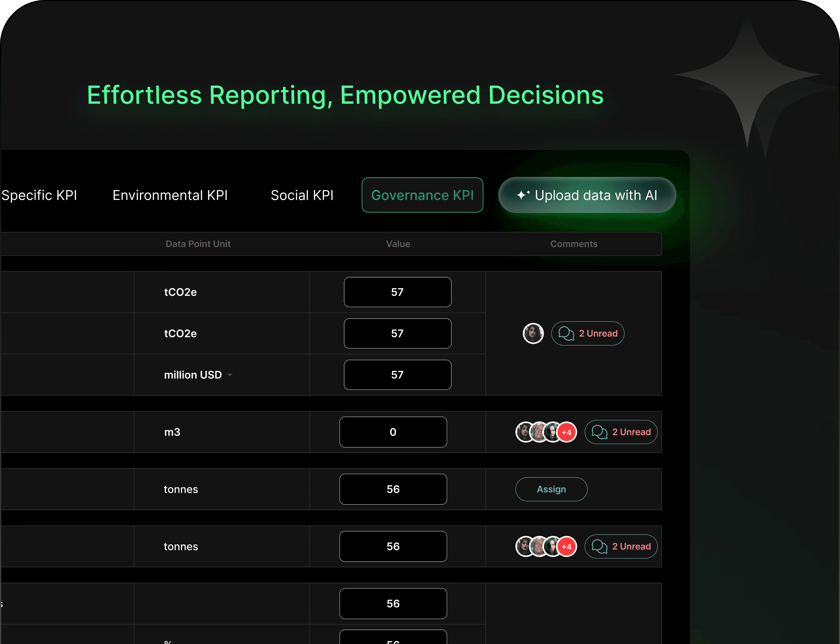
Task: Click the comment bubble icon in the tCO2e row
Action: 566,333
